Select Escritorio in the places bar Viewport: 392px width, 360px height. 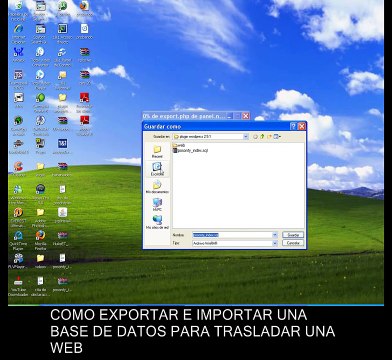point(157,169)
